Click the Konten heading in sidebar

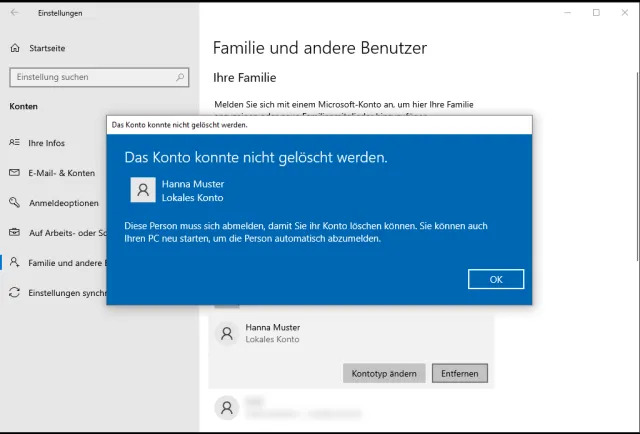pyautogui.click(x=24, y=107)
